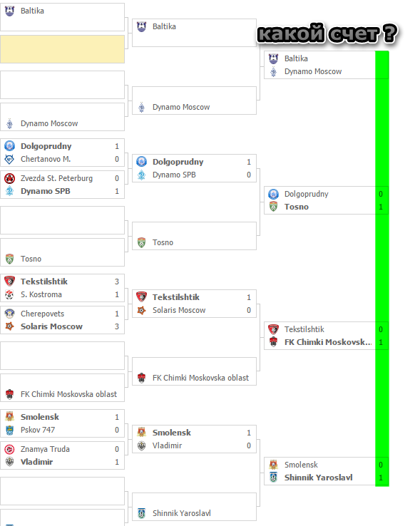The image size is (420, 526).
Task: Click Smolensk logo next to Pskov 747
Action: pyautogui.click(x=10, y=417)
